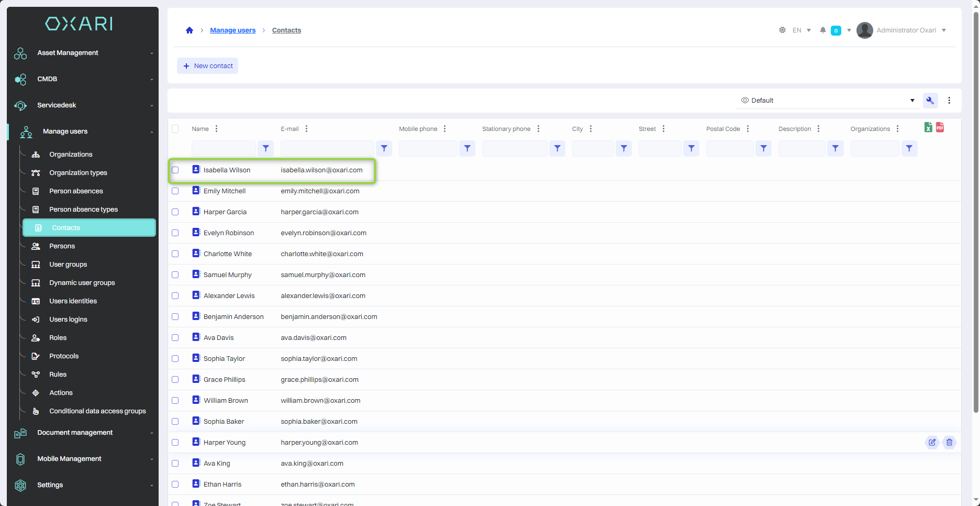Click the home breadcrumb icon
The width and height of the screenshot is (980, 506).
(x=190, y=30)
